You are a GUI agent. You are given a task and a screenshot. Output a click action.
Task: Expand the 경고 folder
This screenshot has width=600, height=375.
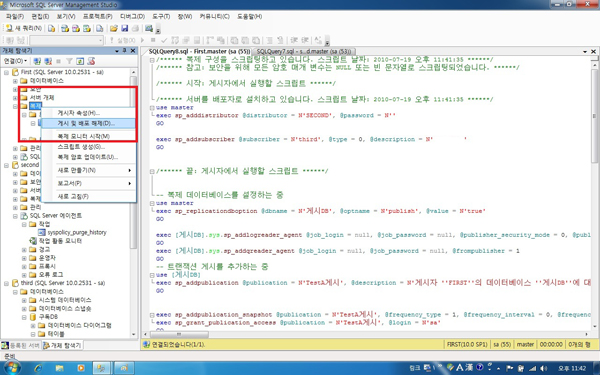coord(24,249)
